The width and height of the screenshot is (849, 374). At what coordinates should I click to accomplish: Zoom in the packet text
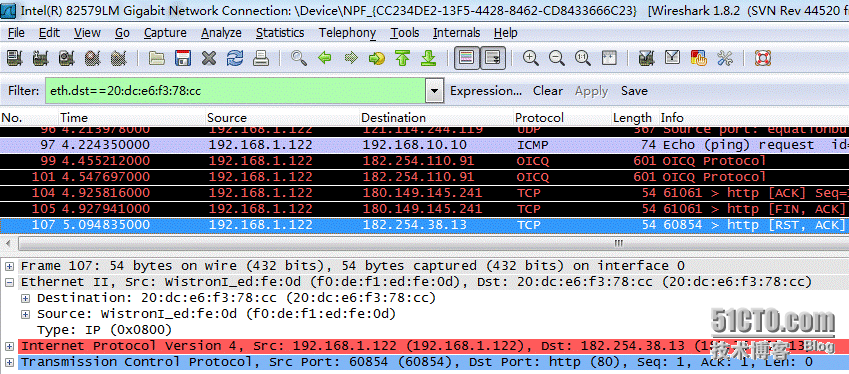pyautogui.click(x=531, y=58)
